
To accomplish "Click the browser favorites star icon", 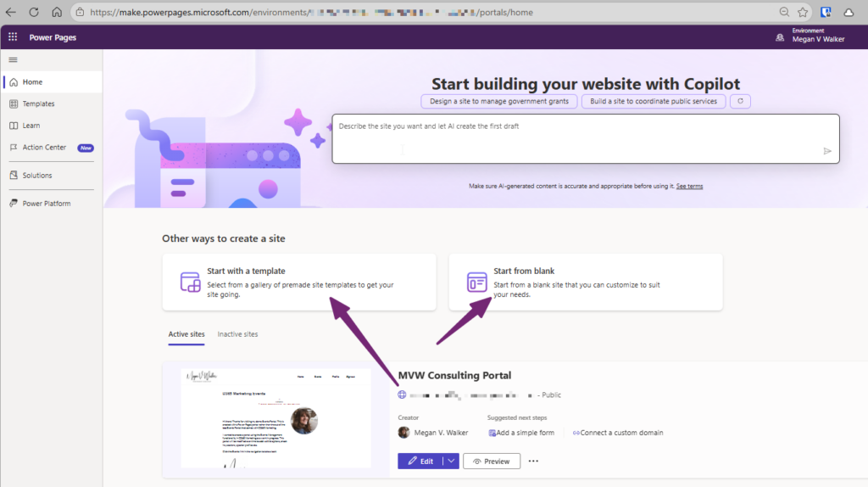I will (x=803, y=12).
